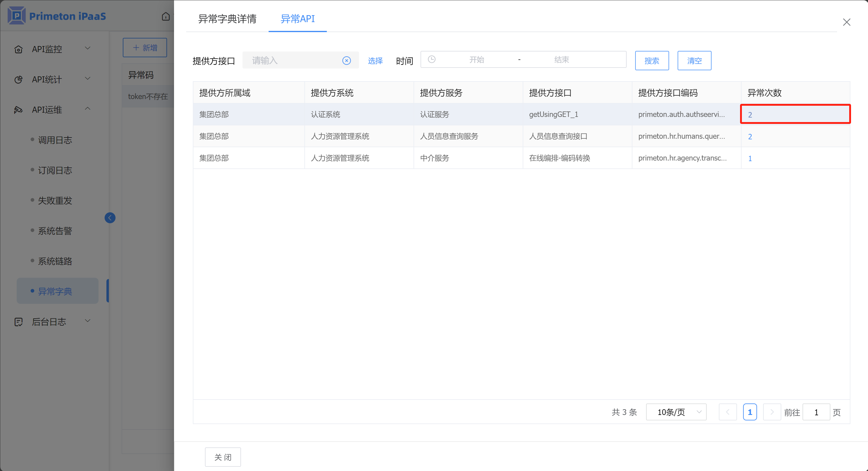
Task: Click the clock icon in time picker
Action: pyautogui.click(x=432, y=60)
